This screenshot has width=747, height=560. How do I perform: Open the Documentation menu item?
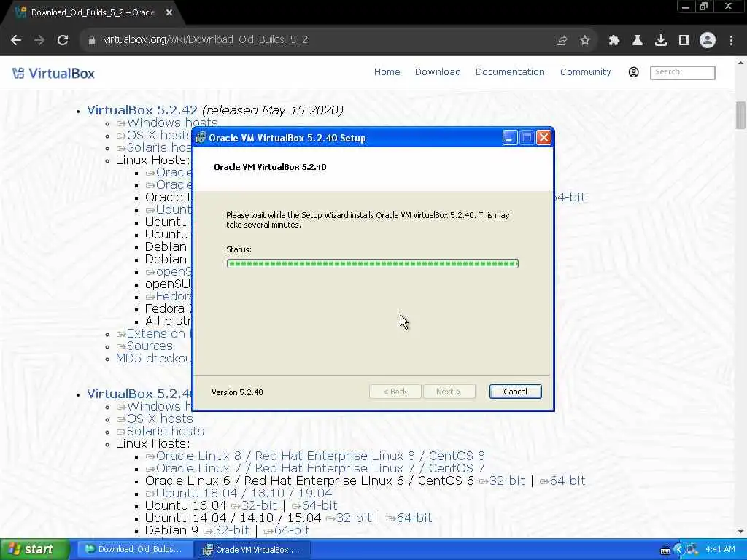click(510, 72)
